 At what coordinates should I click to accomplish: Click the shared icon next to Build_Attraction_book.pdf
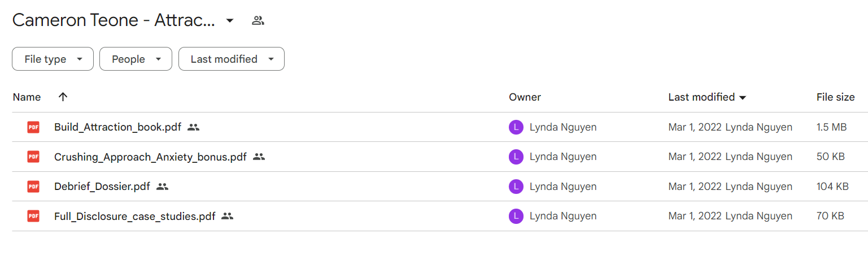(x=194, y=127)
